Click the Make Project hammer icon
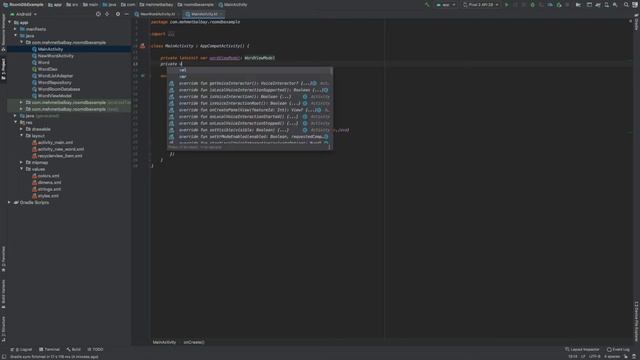Viewport: 640px width, 360px height. pyautogui.click(x=427, y=5)
